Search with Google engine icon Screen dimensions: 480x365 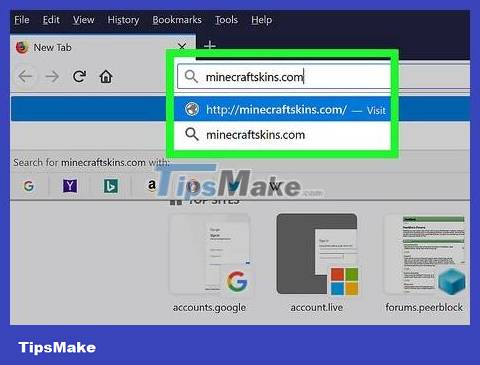tap(29, 186)
